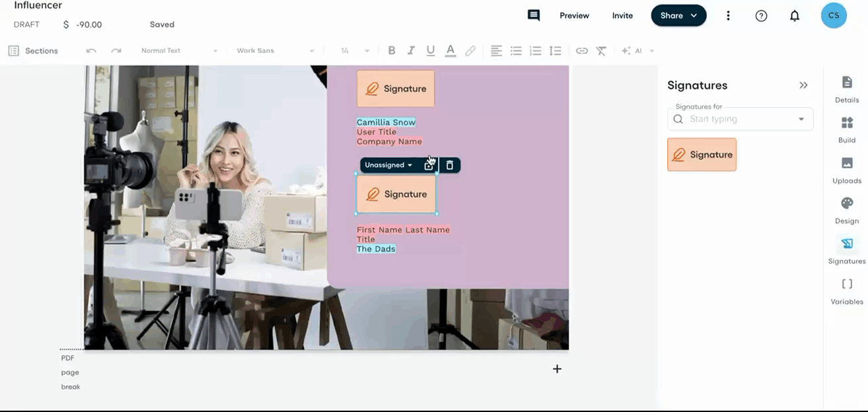Screen dimensions: 868x412
Task: Click the redo arrow
Action: click(x=116, y=51)
